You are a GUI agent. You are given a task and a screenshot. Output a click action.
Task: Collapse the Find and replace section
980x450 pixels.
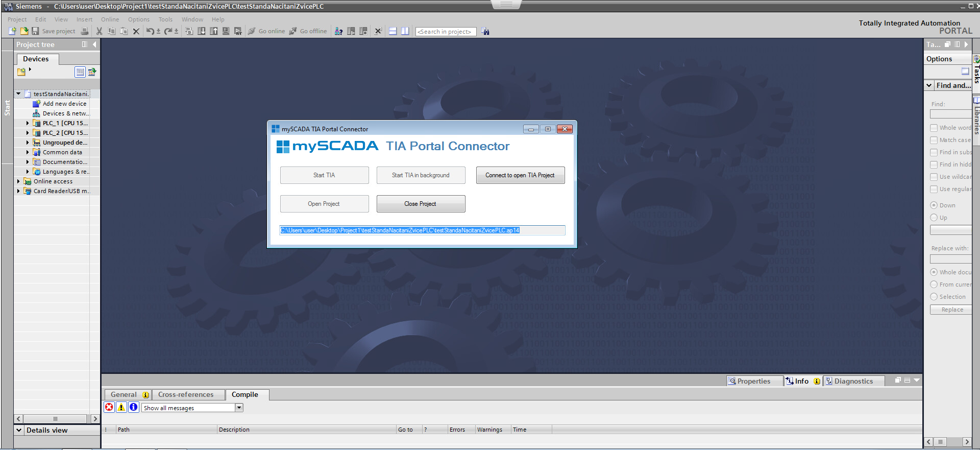pos(929,86)
